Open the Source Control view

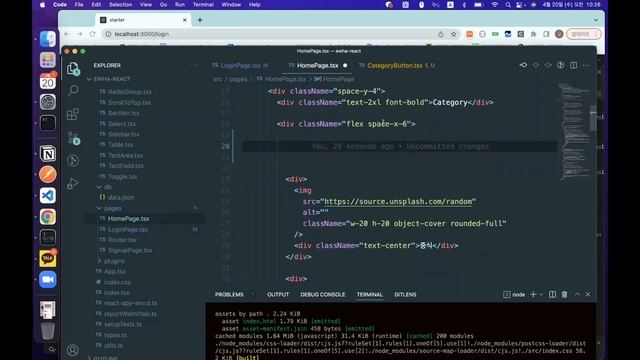pyautogui.click(x=73, y=138)
